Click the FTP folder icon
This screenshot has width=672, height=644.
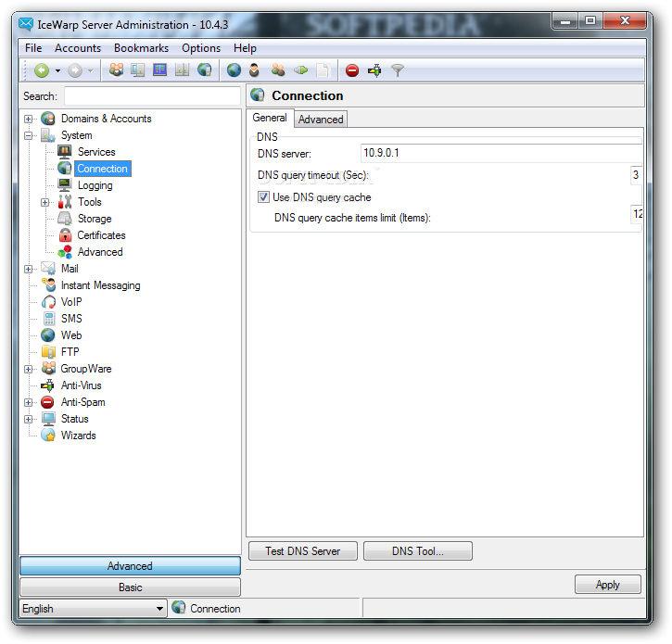[48, 352]
